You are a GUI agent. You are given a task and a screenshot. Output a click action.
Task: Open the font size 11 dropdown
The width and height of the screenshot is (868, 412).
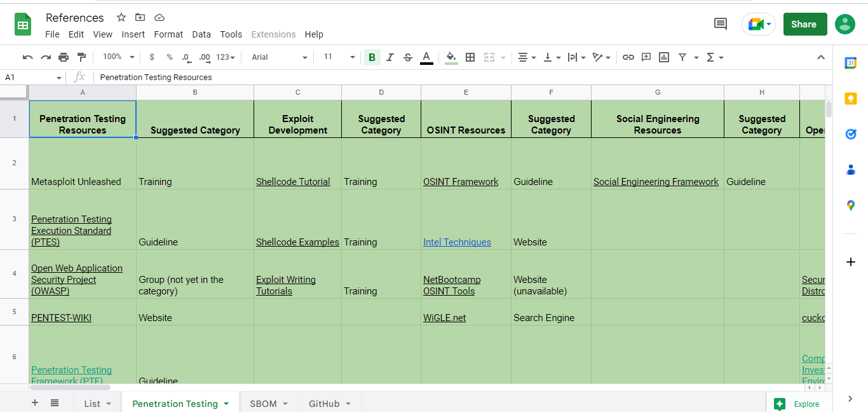338,57
